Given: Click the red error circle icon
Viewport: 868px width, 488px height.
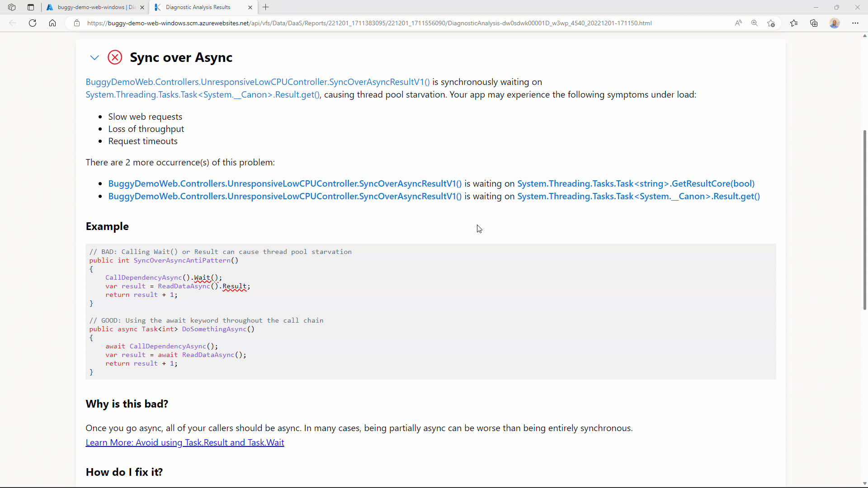Looking at the screenshot, I should [x=115, y=57].
